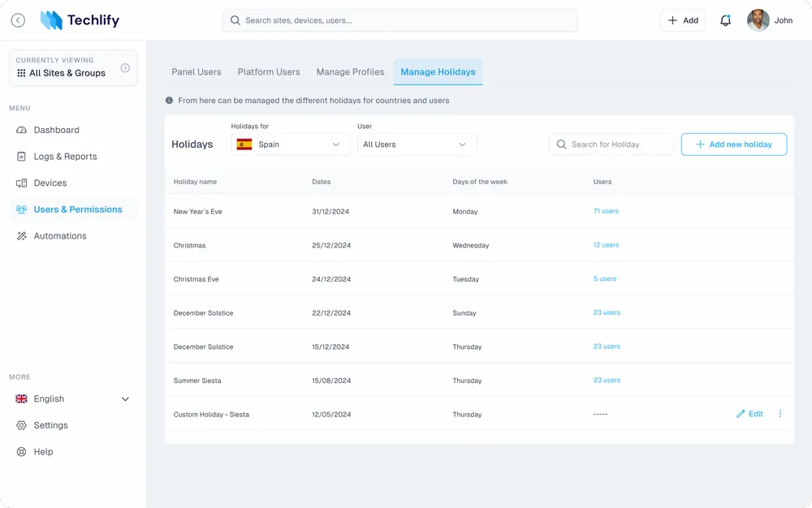812x508 pixels.
Task: Click the magnifier in Search for Holiday
Action: [561, 144]
